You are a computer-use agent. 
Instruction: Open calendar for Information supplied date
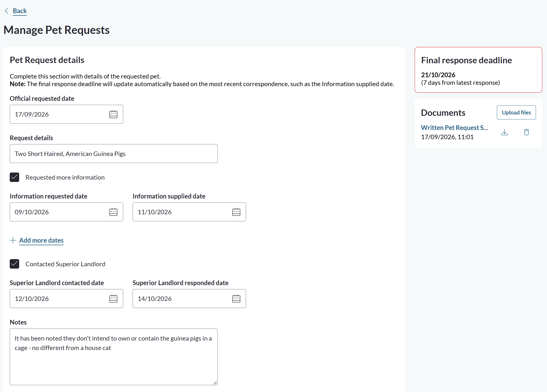click(x=236, y=212)
